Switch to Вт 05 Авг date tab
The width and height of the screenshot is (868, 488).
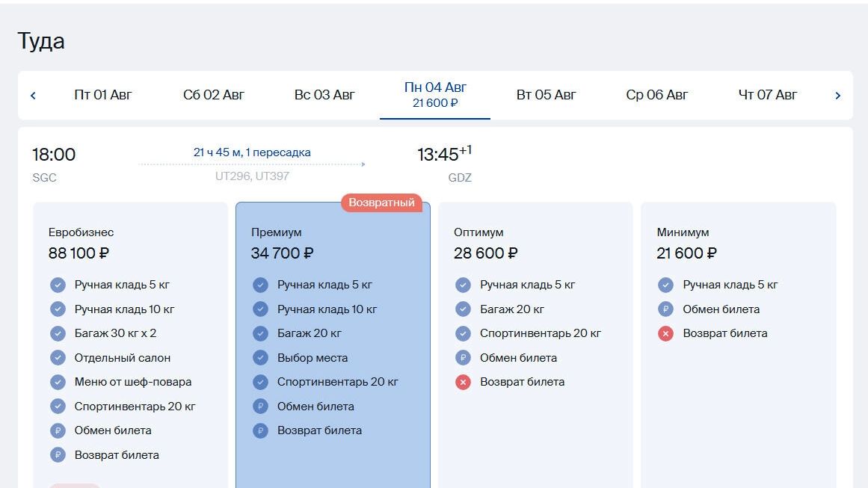pos(546,95)
